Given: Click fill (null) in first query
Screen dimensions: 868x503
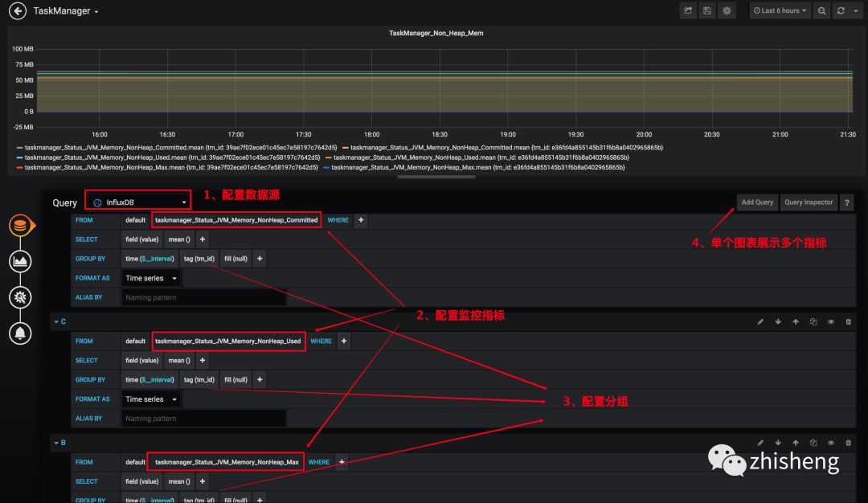Looking at the screenshot, I should pos(235,259).
